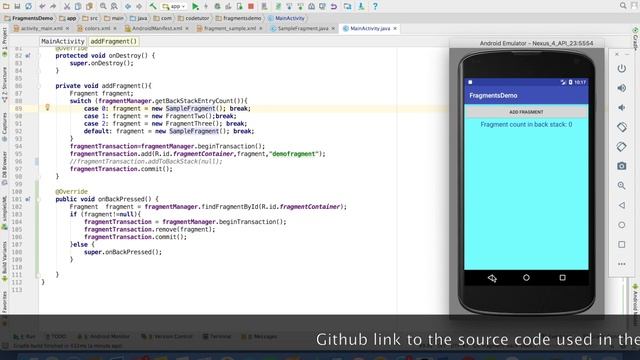Lower emulator volume with volume down icon
This screenshot has height=360, width=640.
tap(622, 107)
